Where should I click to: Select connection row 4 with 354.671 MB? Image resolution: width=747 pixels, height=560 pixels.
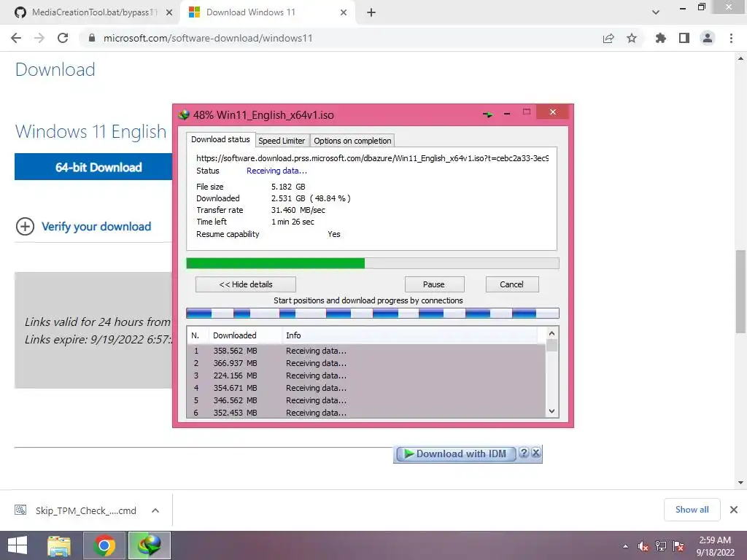(x=366, y=388)
